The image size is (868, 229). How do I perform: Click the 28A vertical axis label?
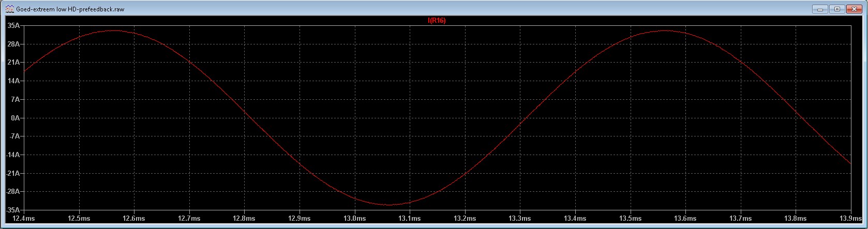click(x=13, y=44)
